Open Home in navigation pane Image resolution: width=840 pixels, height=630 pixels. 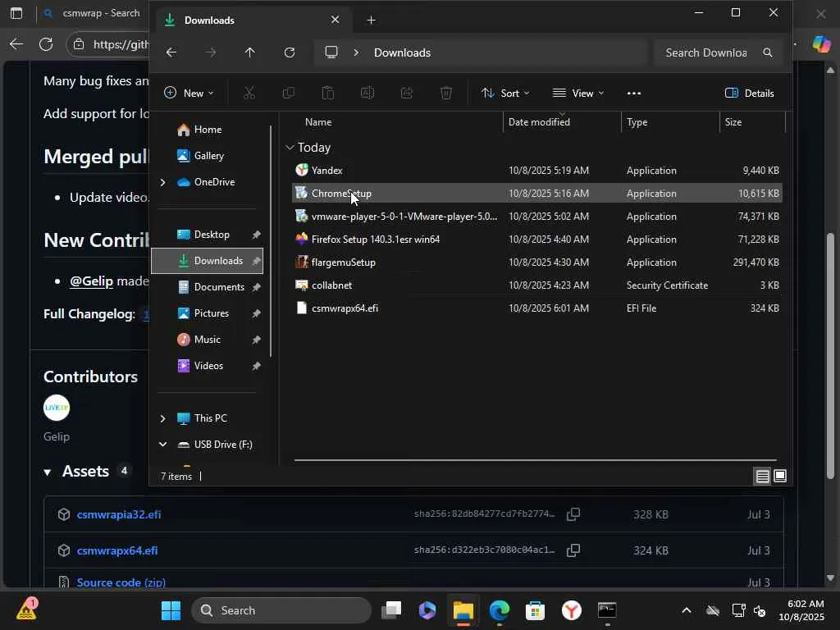coord(208,130)
